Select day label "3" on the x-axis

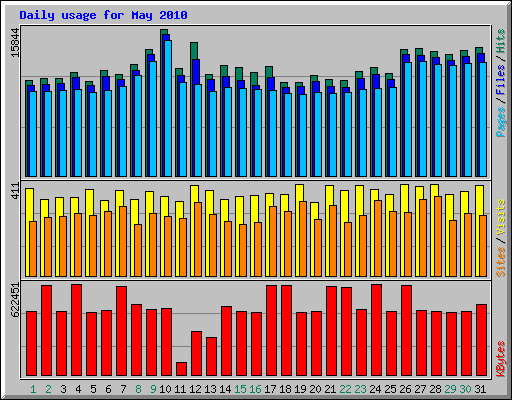[x=63, y=389]
